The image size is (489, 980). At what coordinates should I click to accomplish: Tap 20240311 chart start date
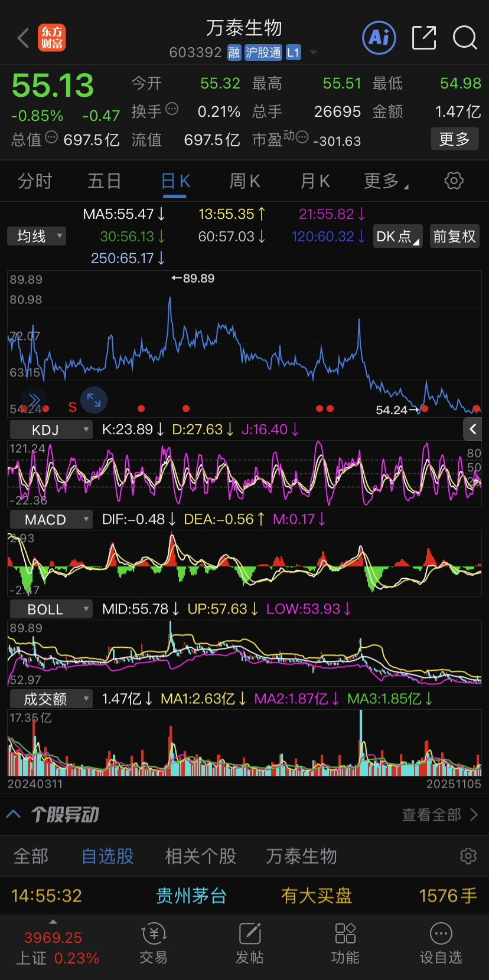coord(35,784)
